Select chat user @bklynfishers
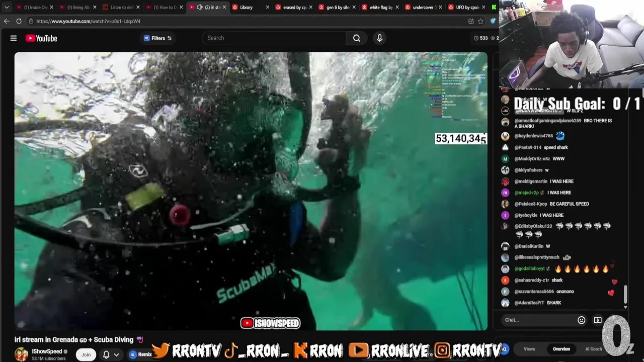 (x=528, y=170)
